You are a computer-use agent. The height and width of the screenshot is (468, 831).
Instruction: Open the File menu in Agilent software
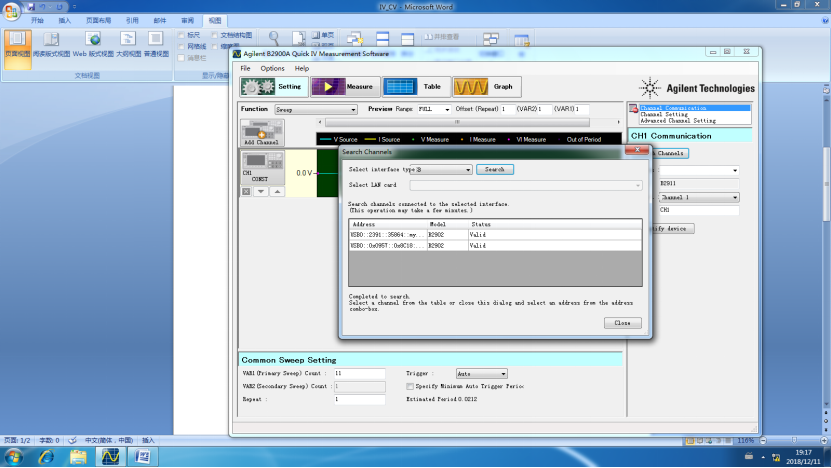click(245, 68)
